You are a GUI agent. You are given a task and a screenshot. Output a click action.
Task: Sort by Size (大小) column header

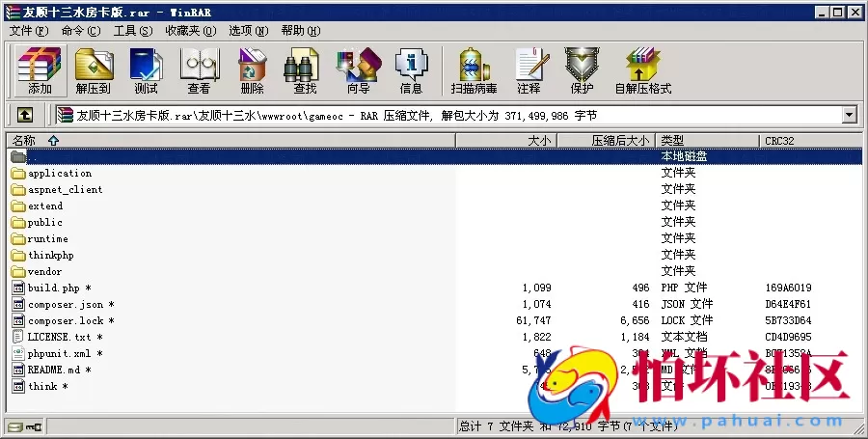pos(506,141)
